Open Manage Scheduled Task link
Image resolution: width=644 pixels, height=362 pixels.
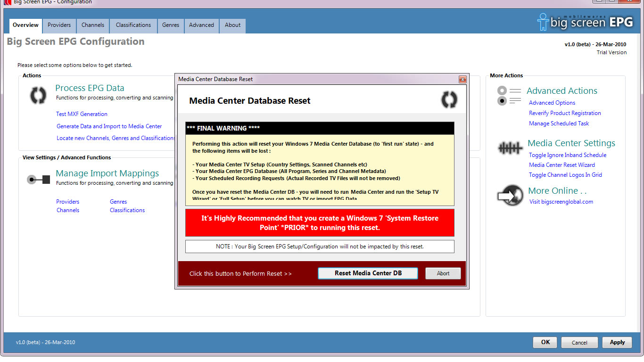(x=559, y=123)
